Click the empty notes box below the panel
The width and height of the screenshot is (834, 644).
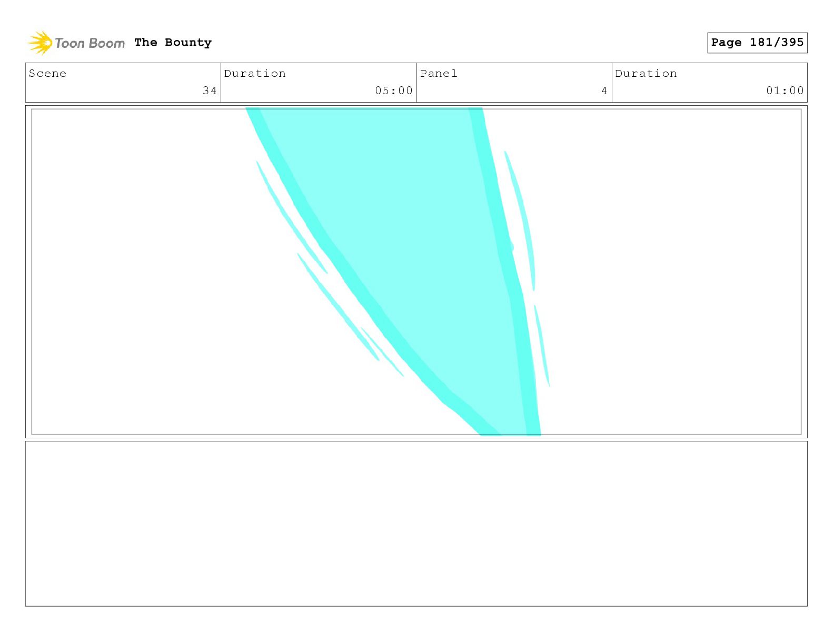pyautogui.click(x=416, y=524)
